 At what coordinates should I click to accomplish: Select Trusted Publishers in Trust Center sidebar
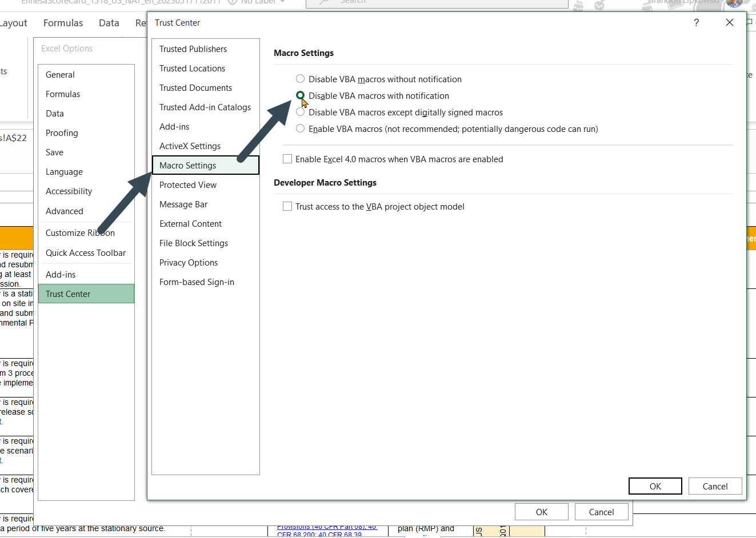click(x=193, y=49)
